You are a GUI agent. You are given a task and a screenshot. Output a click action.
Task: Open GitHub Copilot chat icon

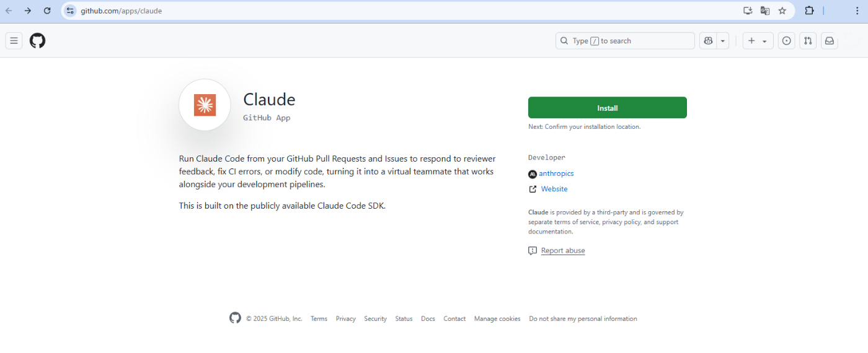pyautogui.click(x=707, y=41)
